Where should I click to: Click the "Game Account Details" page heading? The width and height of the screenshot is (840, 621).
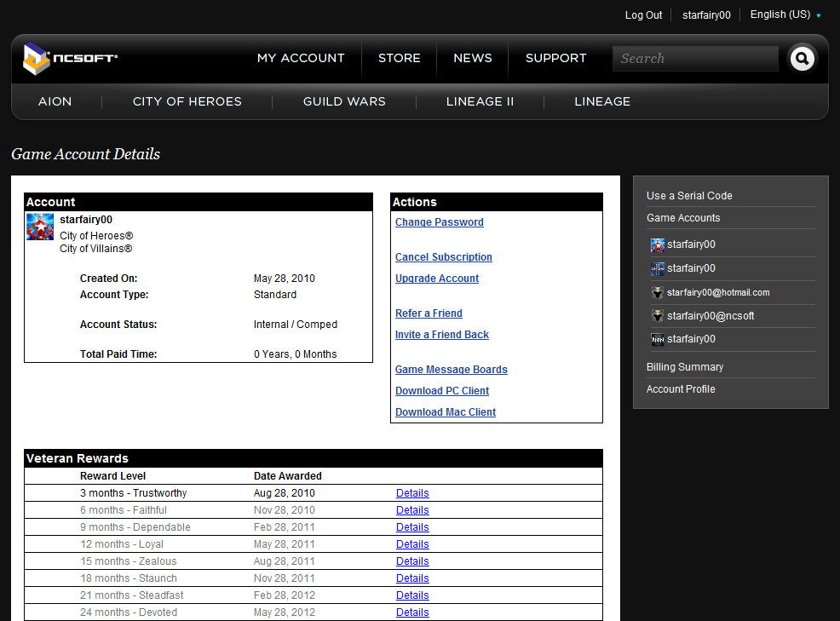pos(86,154)
